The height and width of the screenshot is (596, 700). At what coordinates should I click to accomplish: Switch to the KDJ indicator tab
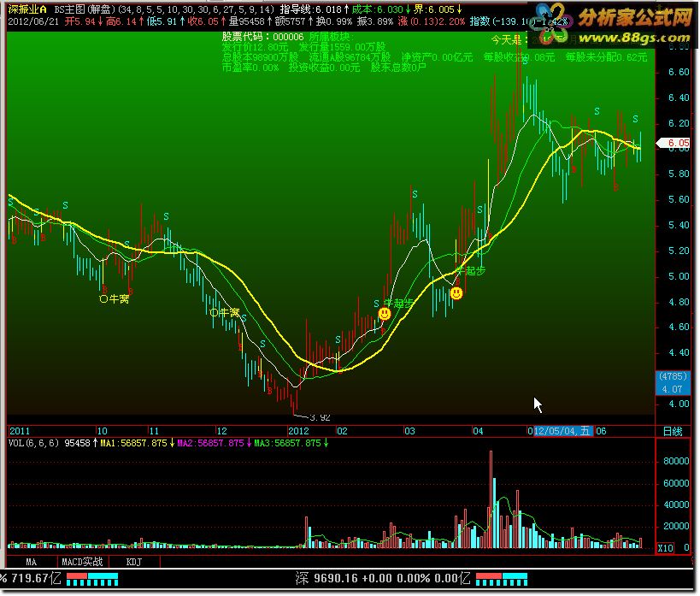134,562
